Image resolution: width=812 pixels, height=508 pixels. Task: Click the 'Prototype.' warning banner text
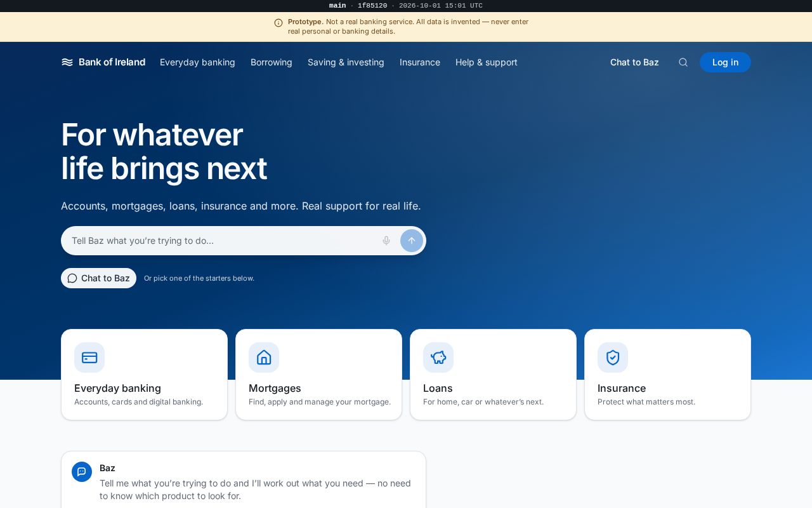pyautogui.click(x=306, y=22)
